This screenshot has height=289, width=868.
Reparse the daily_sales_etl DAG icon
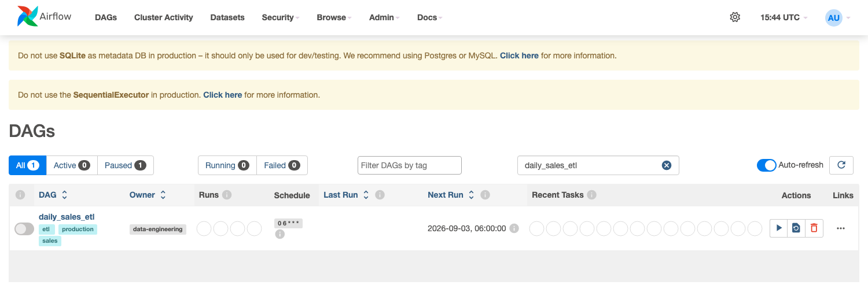[x=796, y=228]
